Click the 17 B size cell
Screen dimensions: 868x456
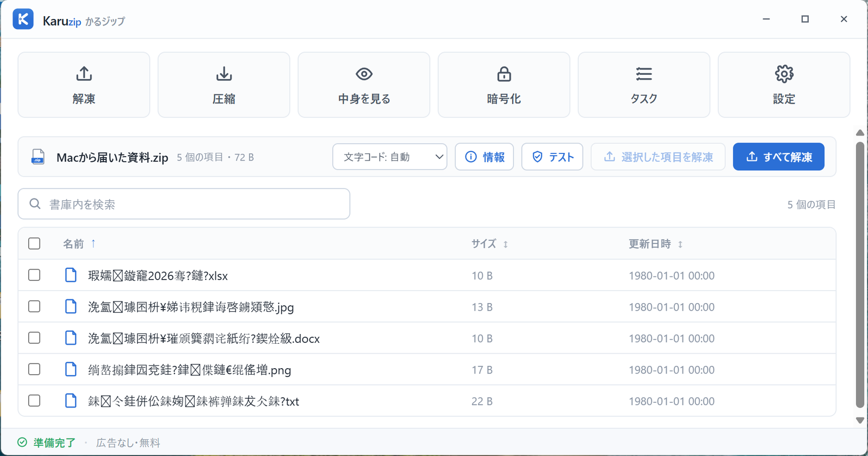[x=482, y=370]
